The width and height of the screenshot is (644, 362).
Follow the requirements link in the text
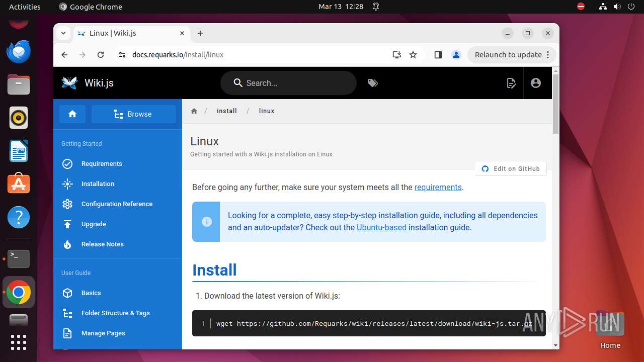click(438, 187)
